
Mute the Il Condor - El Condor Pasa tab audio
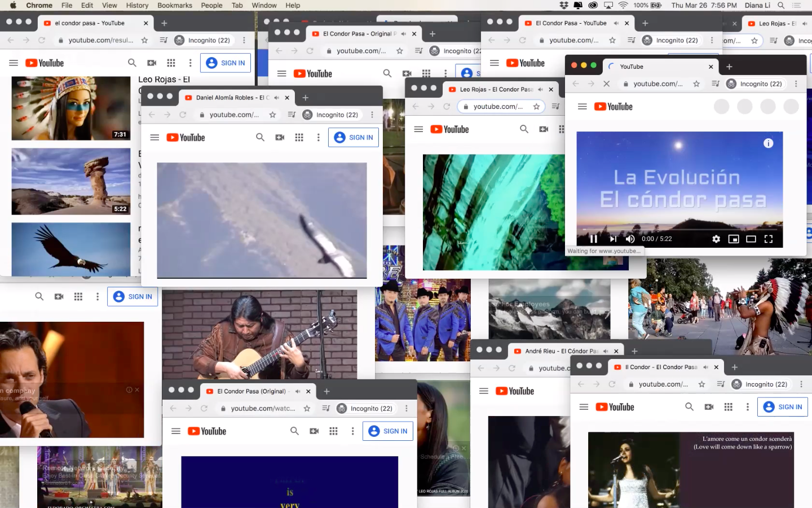[705, 367]
